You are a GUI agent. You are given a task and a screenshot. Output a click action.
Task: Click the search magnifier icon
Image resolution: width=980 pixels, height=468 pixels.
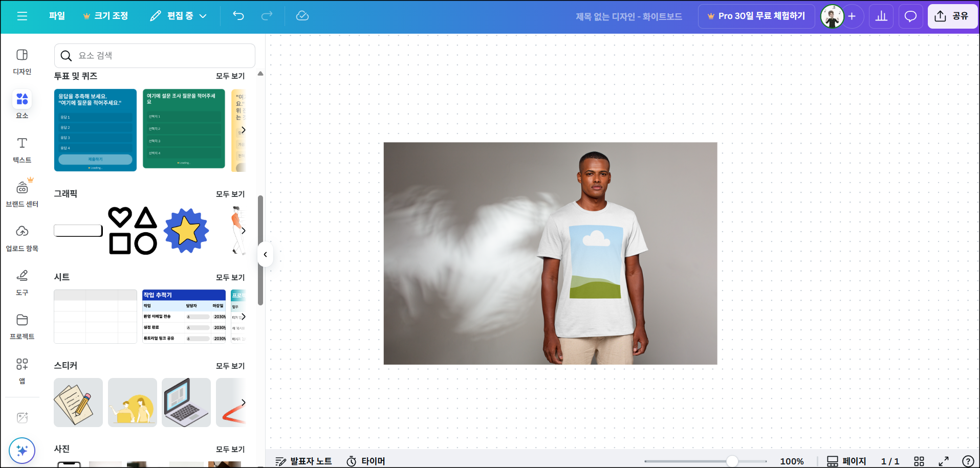click(66, 56)
